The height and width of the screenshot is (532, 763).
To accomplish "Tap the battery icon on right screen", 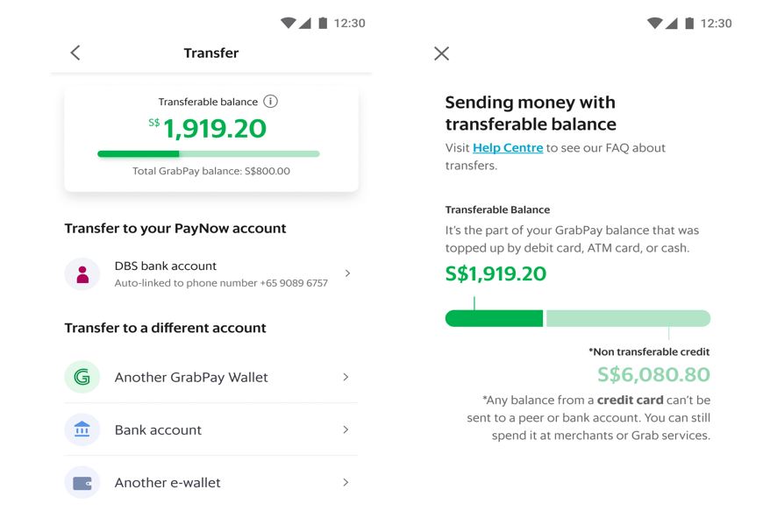I will [689, 23].
